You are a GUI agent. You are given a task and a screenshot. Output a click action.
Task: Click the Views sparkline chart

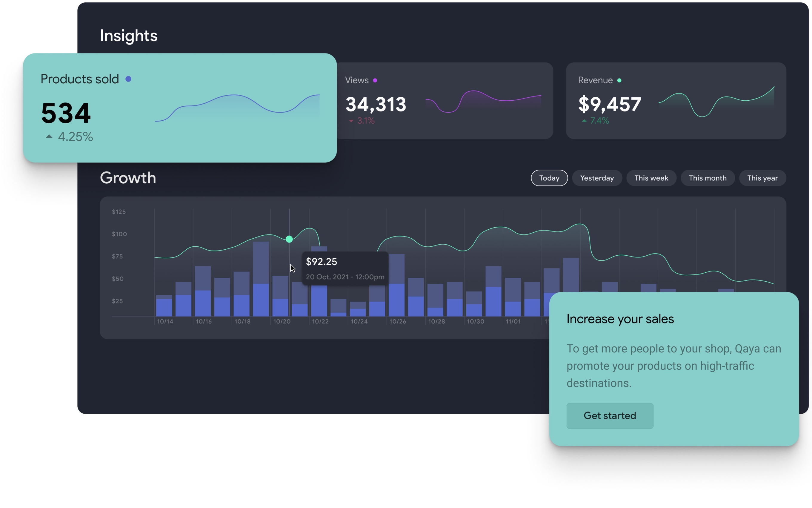tap(483, 102)
